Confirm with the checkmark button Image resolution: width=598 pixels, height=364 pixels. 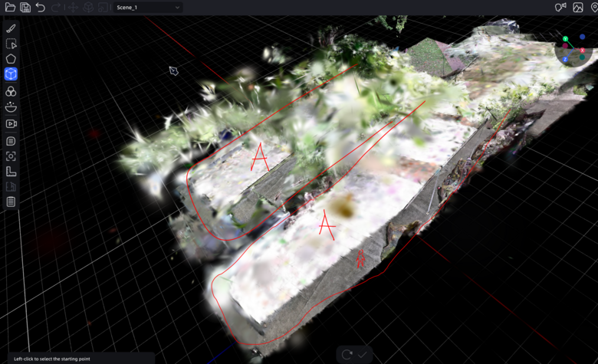pos(363,354)
